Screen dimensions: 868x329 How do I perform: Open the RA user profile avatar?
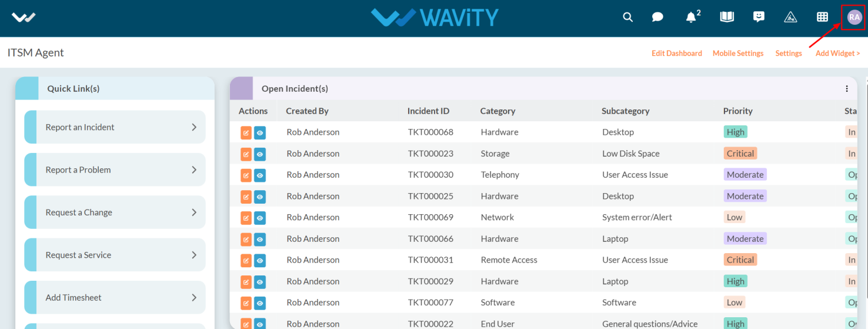pos(854,17)
